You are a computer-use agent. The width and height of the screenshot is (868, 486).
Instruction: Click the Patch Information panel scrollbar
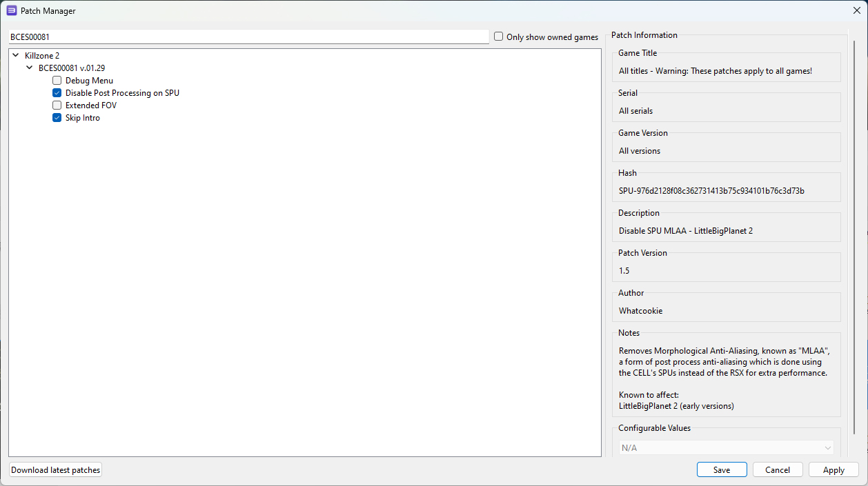(x=854, y=238)
